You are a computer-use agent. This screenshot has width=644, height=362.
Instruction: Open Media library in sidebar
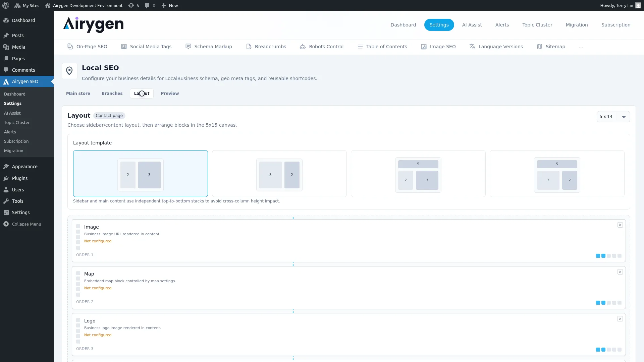27,47
